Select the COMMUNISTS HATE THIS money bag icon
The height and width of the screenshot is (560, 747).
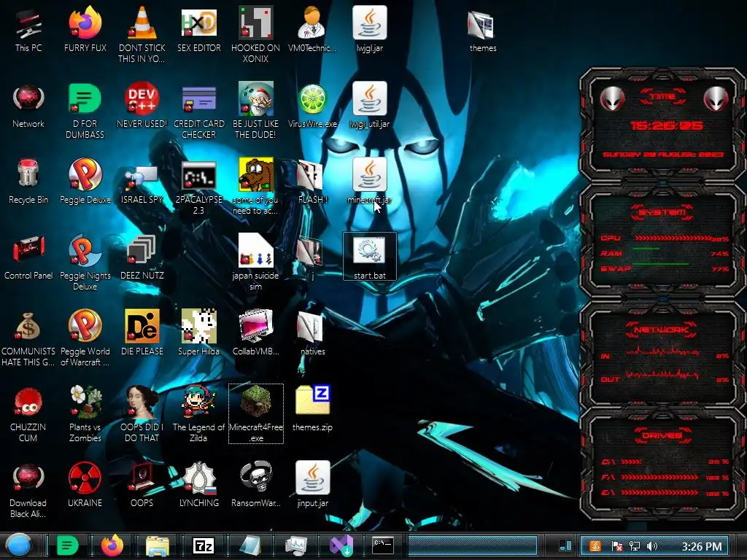click(x=28, y=326)
